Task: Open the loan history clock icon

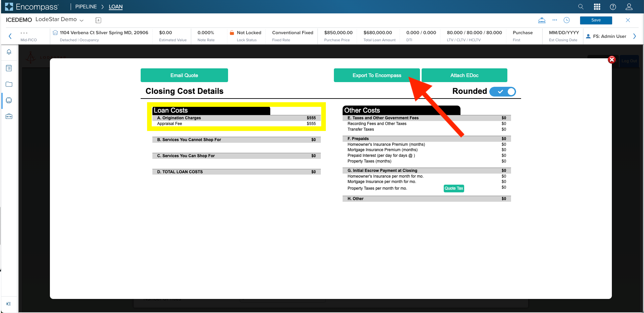Action: 567,20
